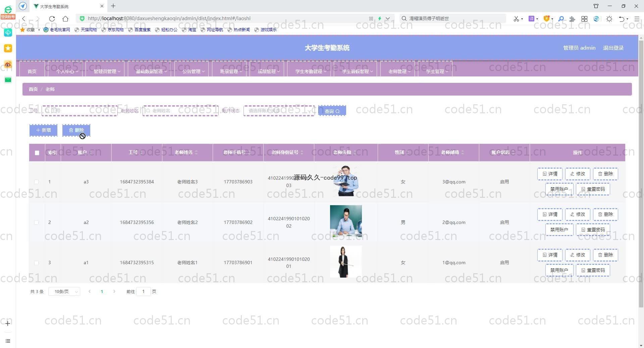Click the puzzle-piece extensions icon
This screenshot has height=348, width=644.
[572, 19]
